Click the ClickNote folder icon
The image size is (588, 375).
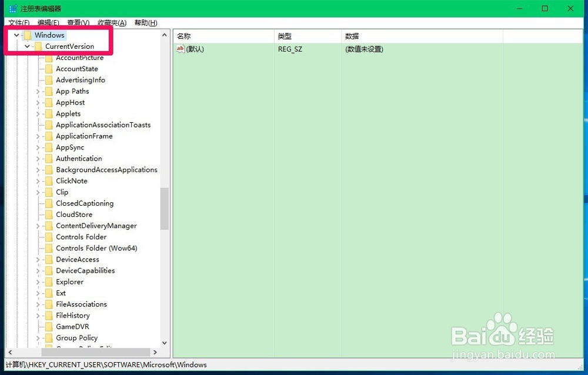(x=49, y=181)
